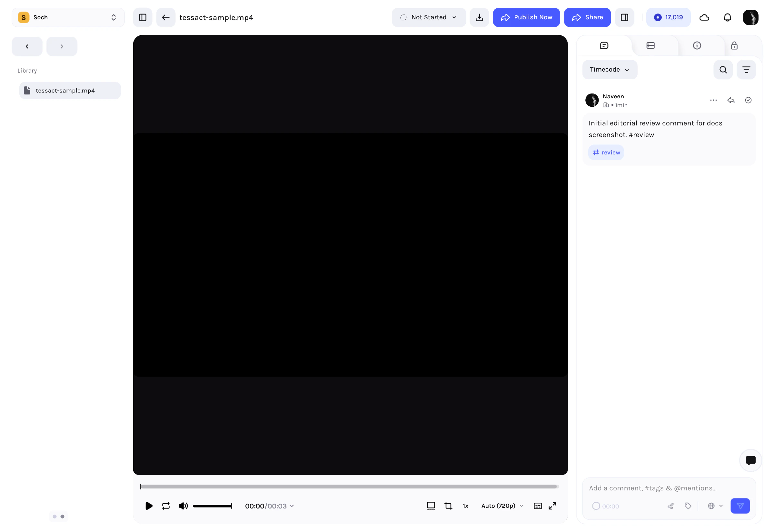Select the crop tool icon
Image resolution: width=774 pixels, height=532 pixels.
pos(448,506)
